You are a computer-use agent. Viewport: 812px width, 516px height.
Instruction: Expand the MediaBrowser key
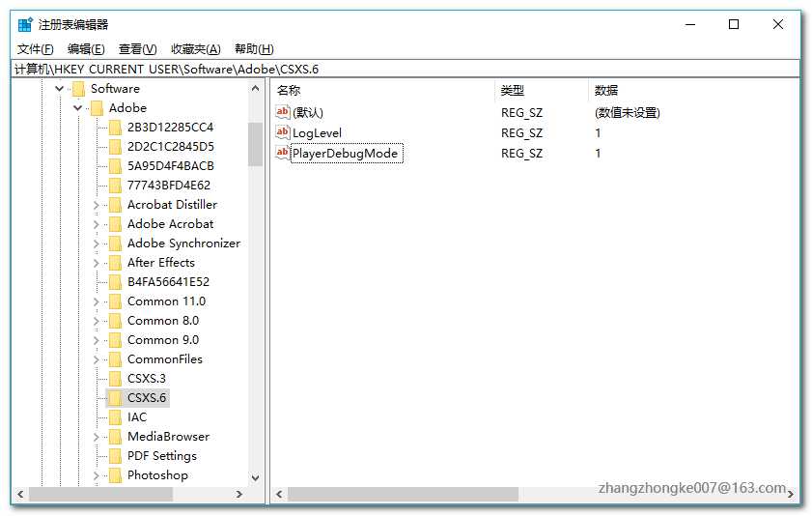pos(96,437)
